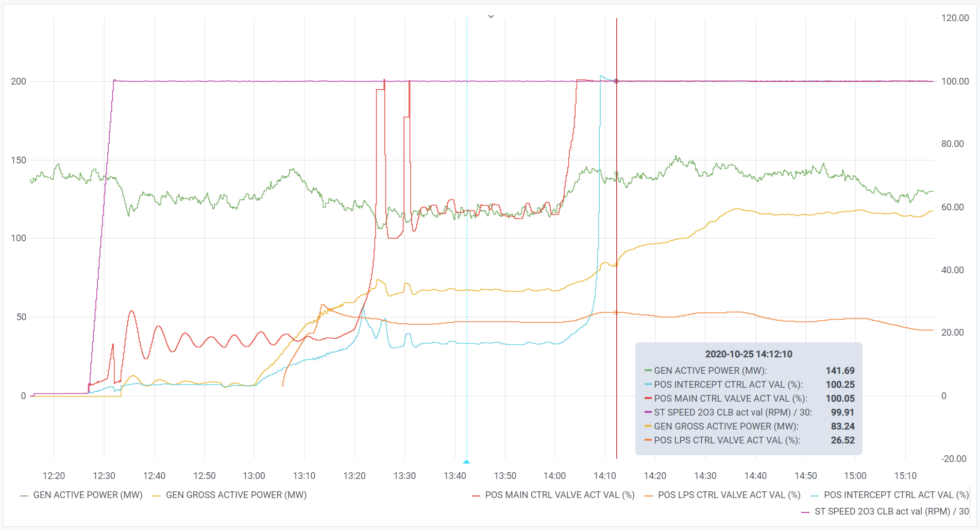Click tooltip value 99.91 for ST SPEED
This screenshot has height=530, width=980.
pyautogui.click(x=842, y=412)
